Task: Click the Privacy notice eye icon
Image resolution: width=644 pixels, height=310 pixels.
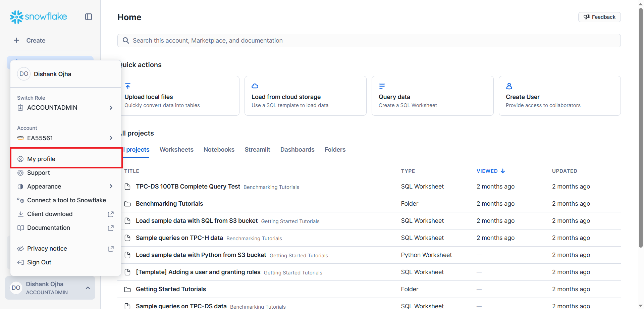Action: coord(20,249)
